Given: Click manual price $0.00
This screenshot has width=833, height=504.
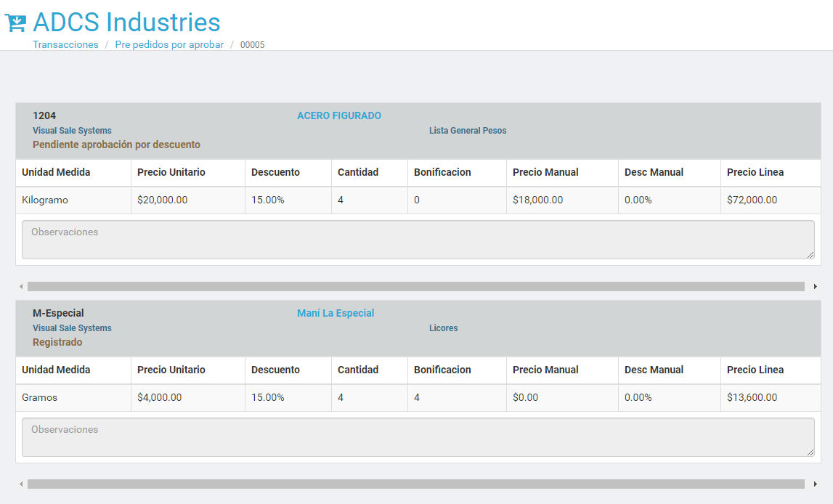Looking at the screenshot, I should (x=525, y=398).
